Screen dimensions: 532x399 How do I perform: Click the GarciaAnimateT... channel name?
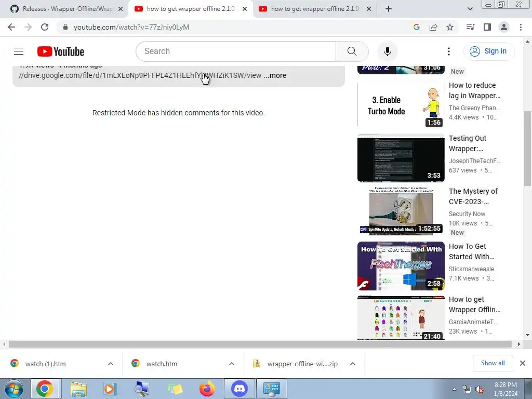click(473, 322)
